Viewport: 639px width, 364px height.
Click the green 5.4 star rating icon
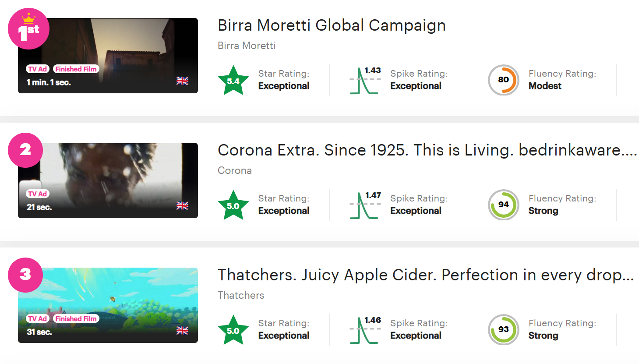point(233,80)
